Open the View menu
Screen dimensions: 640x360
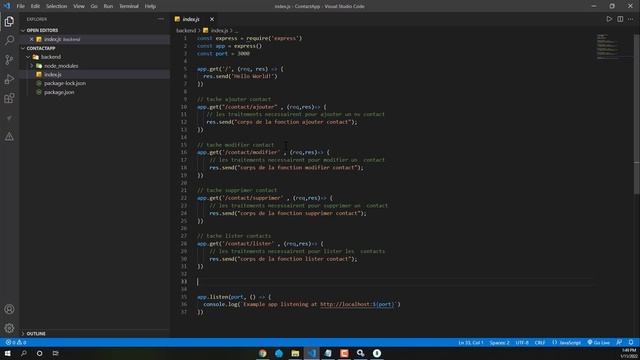coord(79,6)
